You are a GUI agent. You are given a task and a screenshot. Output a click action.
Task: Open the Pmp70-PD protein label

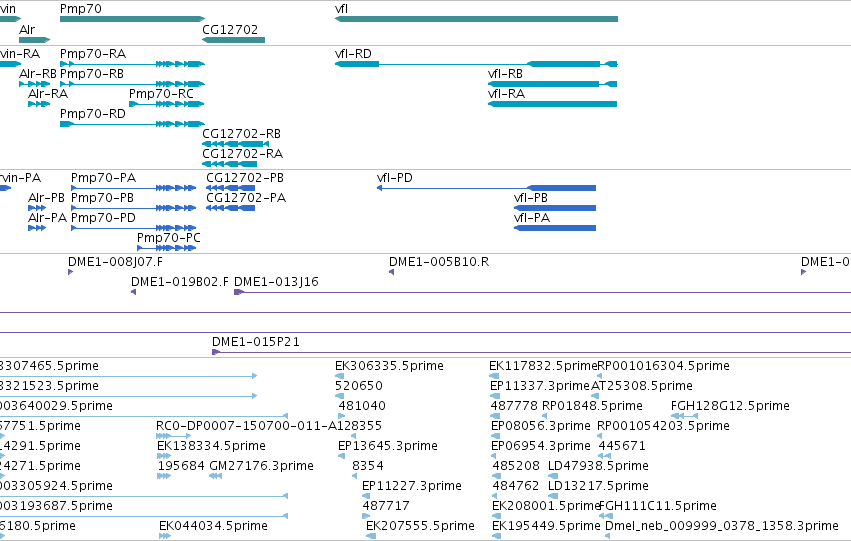point(104,218)
